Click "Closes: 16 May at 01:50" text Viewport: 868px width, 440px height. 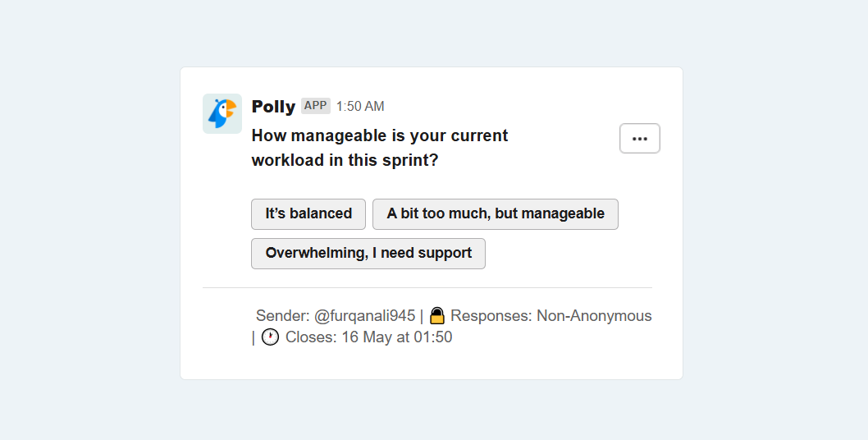tap(368, 337)
